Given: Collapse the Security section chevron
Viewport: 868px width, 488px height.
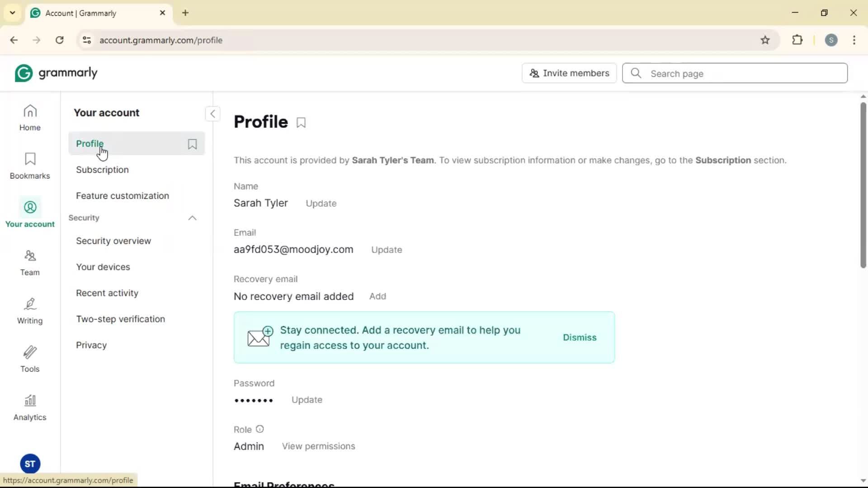Looking at the screenshot, I should point(192,218).
